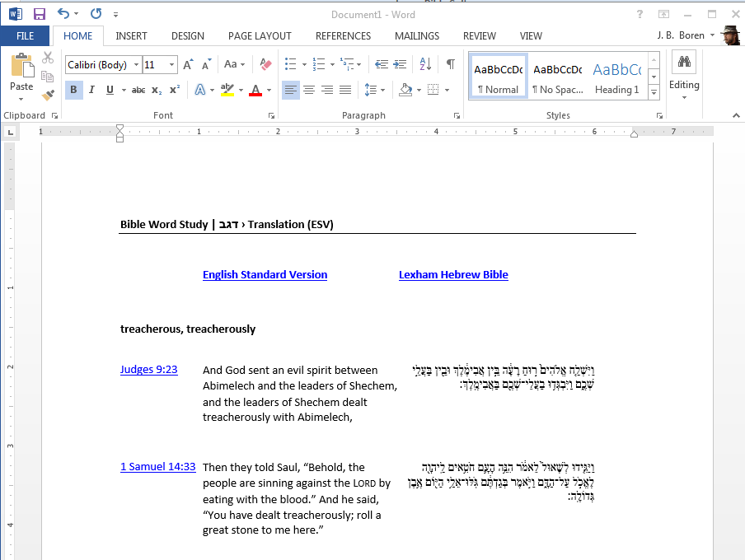Viewport: 745px width, 560px height.
Task: Click right indent marker on ruler
Action: [x=634, y=134]
